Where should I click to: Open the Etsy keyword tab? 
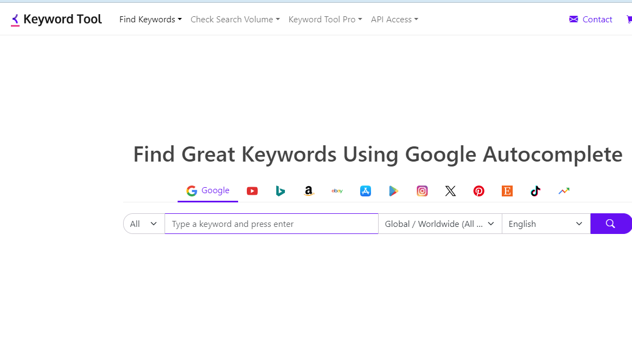click(x=507, y=191)
